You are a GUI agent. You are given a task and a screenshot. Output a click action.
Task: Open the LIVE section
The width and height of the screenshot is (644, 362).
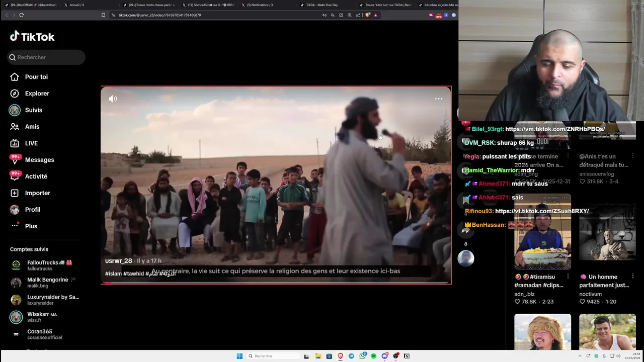coord(24,143)
